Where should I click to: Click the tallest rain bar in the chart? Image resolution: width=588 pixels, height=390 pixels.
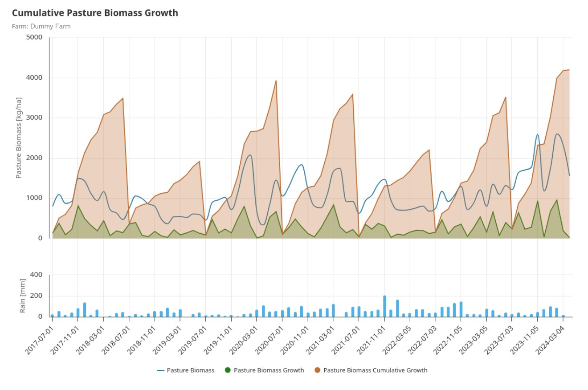(384, 306)
